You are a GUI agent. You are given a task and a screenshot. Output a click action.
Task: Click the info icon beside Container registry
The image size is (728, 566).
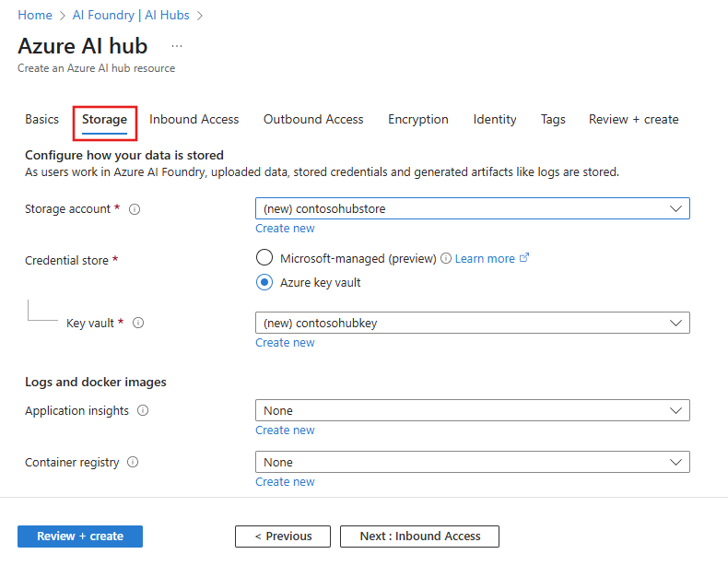(133, 463)
